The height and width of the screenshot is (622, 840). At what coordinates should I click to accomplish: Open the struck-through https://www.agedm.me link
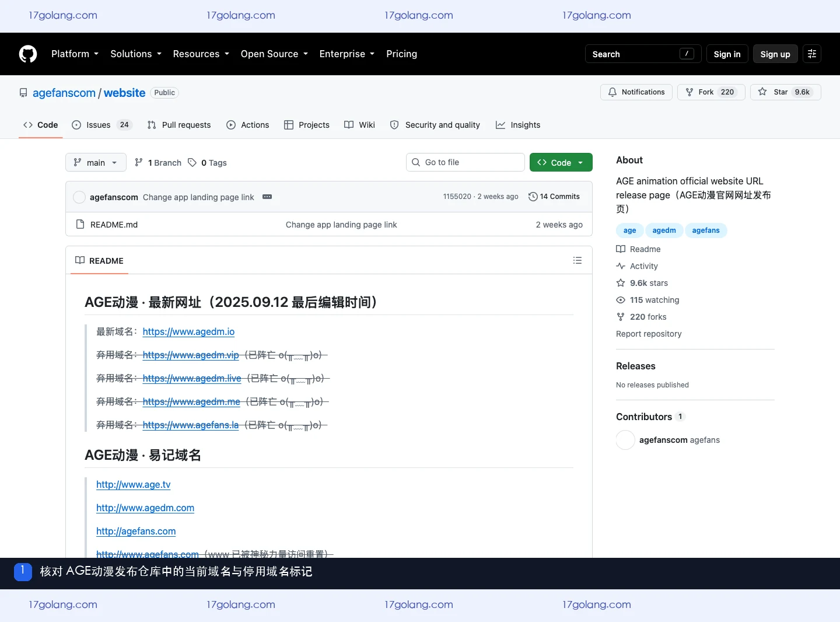click(x=191, y=401)
